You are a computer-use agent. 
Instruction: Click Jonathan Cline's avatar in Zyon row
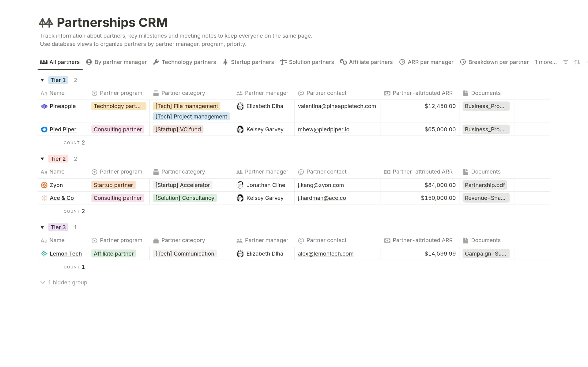tap(240, 185)
